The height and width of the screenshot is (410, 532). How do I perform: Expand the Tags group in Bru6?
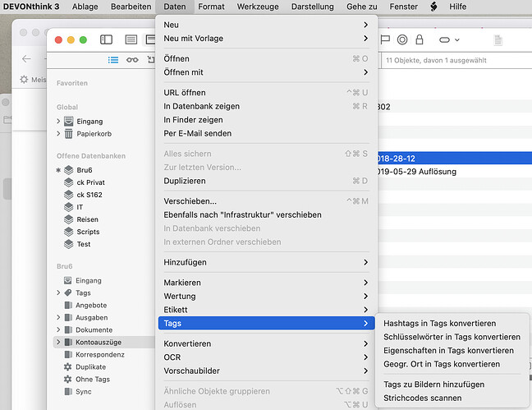[x=58, y=293]
